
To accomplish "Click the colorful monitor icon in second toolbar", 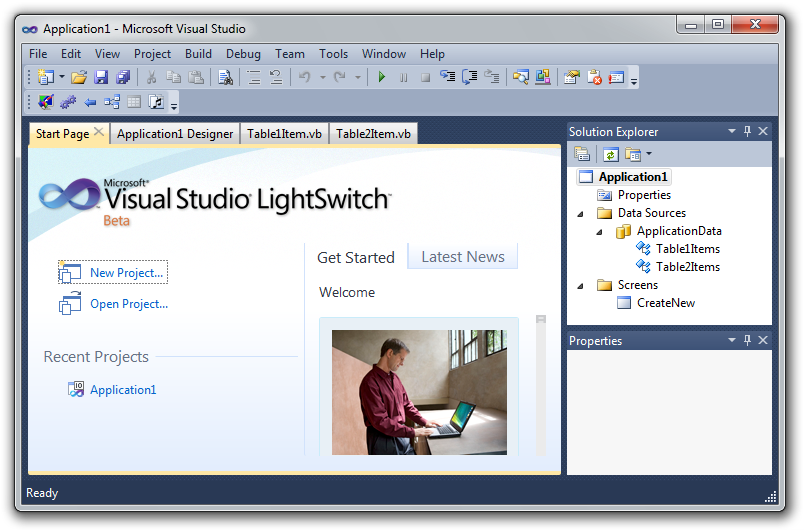I will (46, 102).
